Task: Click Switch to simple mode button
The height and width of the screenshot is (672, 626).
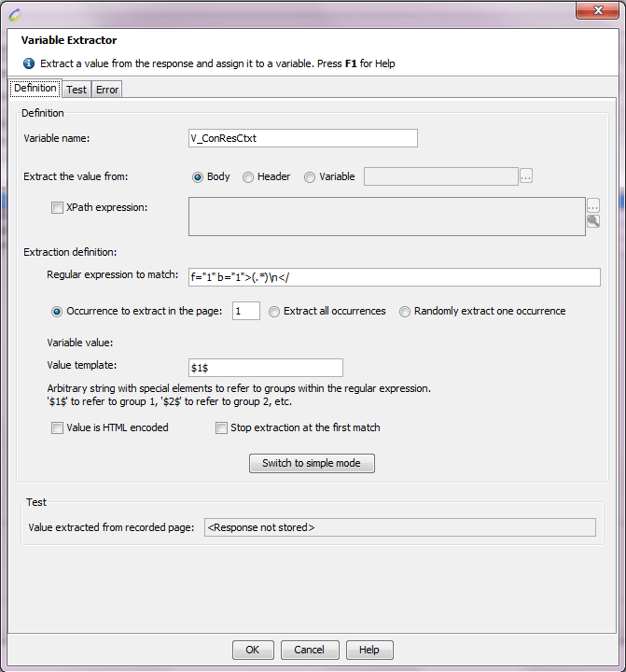Action: tap(312, 464)
